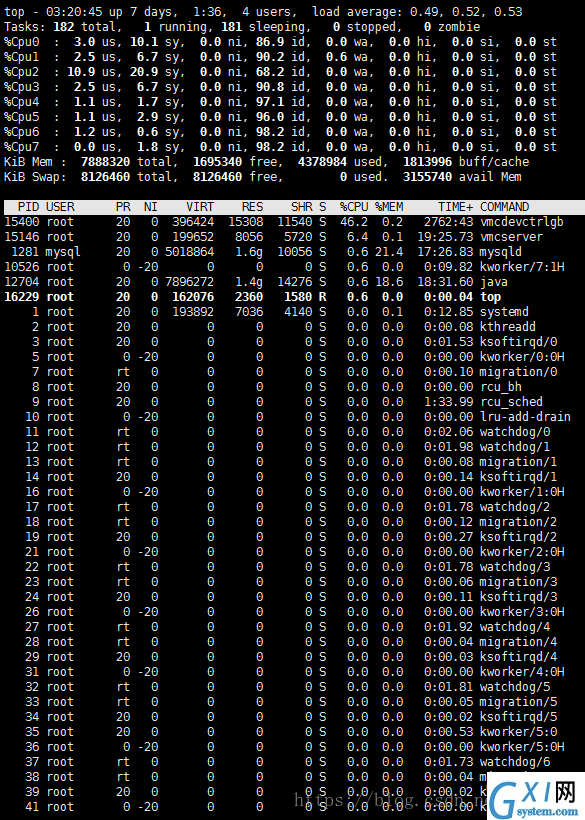Click the 1695340 free memory value

point(217,162)
